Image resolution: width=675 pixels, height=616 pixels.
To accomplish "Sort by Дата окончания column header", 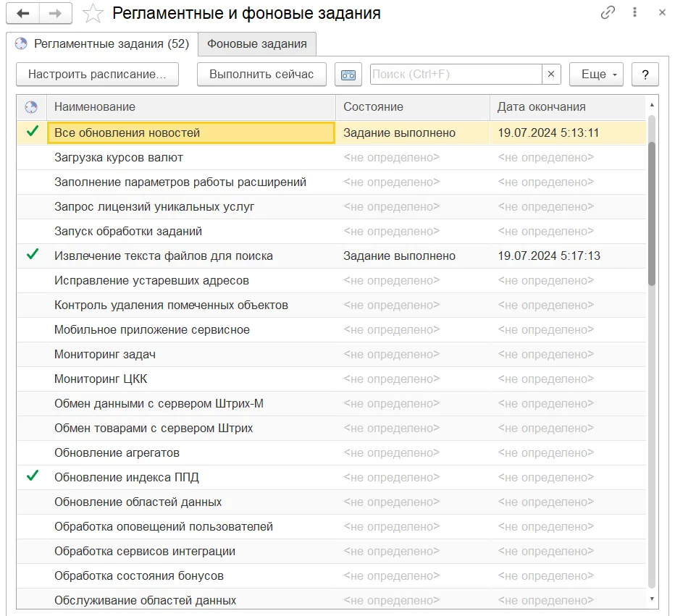I will coord(567,106).
